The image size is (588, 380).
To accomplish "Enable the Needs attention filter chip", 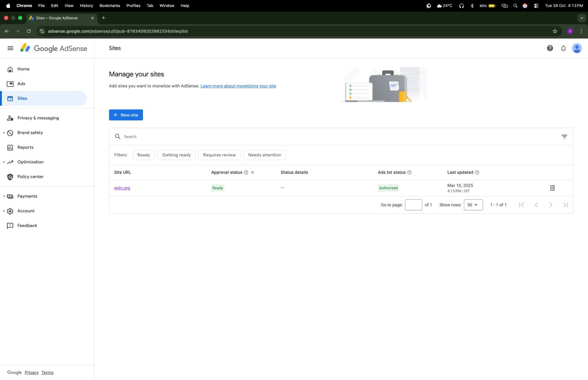I will pos(264,155).
